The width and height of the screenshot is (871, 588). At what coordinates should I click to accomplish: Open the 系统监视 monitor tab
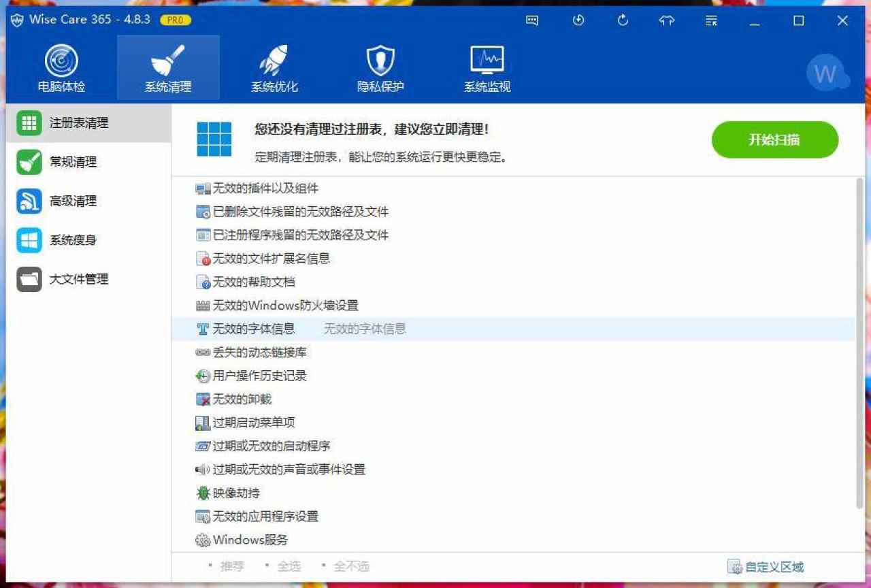pos(487,69)
